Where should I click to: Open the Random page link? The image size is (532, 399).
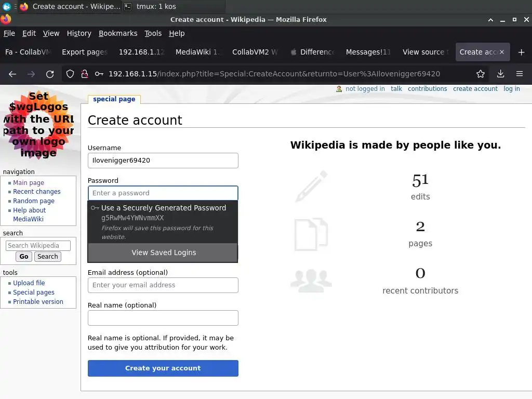pyautogui.click(x=34, y=201)
